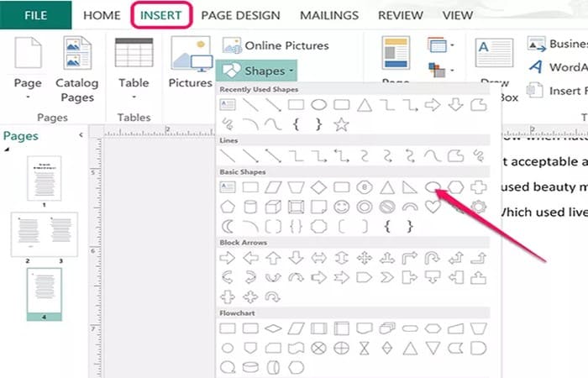Select the Hexagon basic shape
Image resolution: width=588 pixels, height=378 pixels.
pos(455,187)
